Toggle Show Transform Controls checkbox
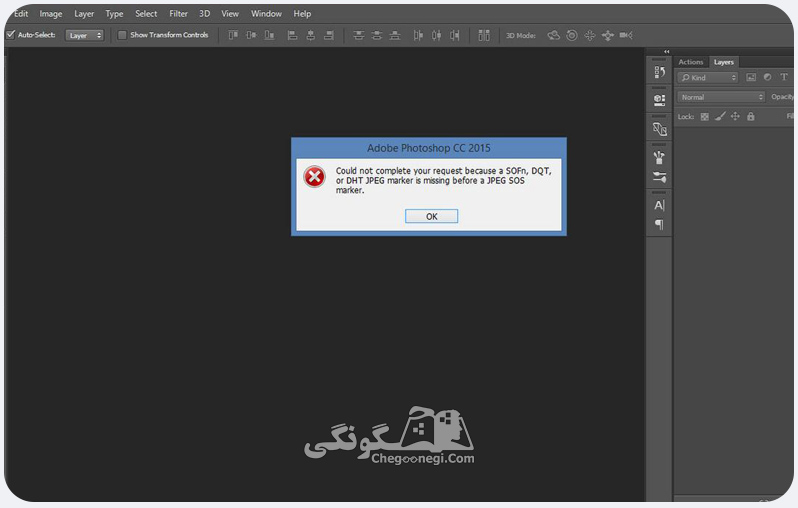 point(122,35)
